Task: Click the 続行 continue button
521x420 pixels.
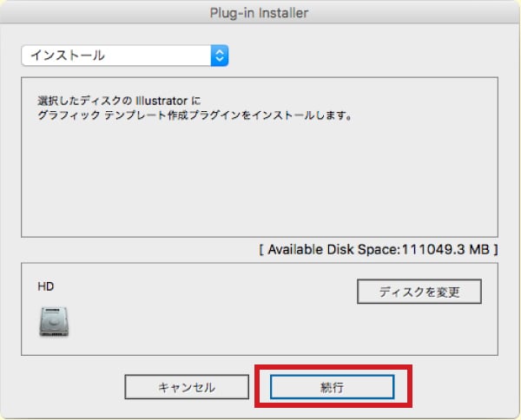Action: (332, 387)
